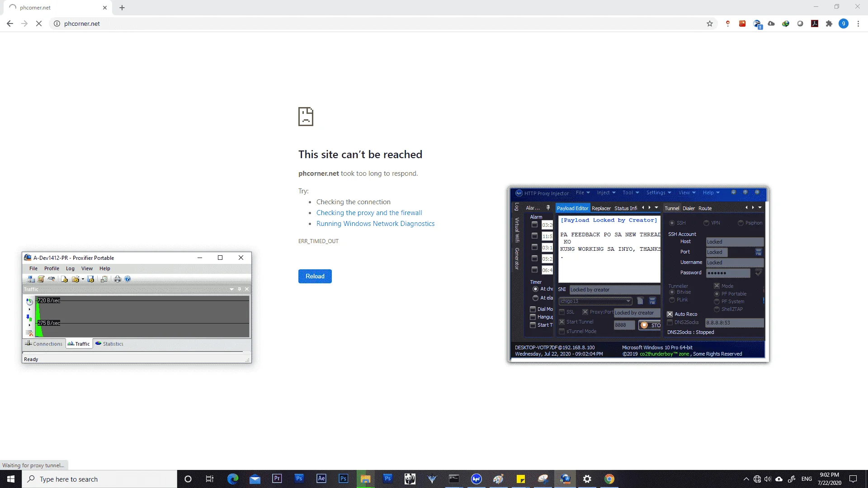This screenshot has width=868, height=488.
Task: Pin the Alarm panel in HTTP Proxy Injector
Action: (548, 208)
